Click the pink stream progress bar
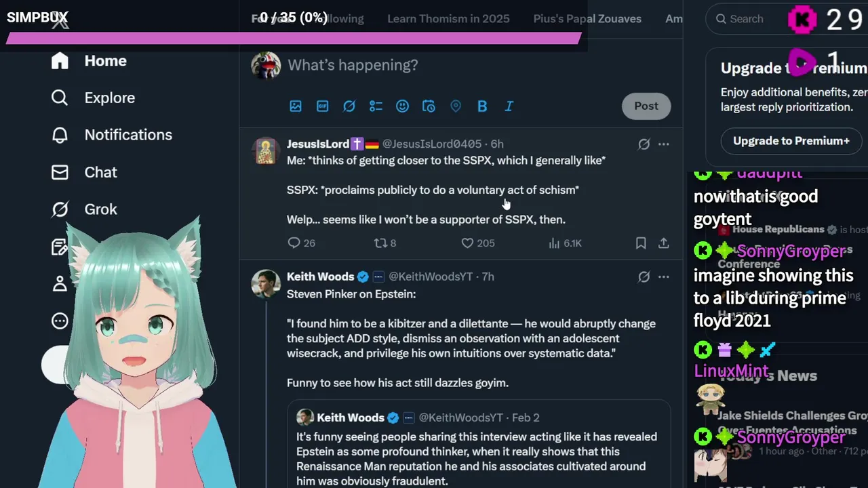 [x=294, y=39]
